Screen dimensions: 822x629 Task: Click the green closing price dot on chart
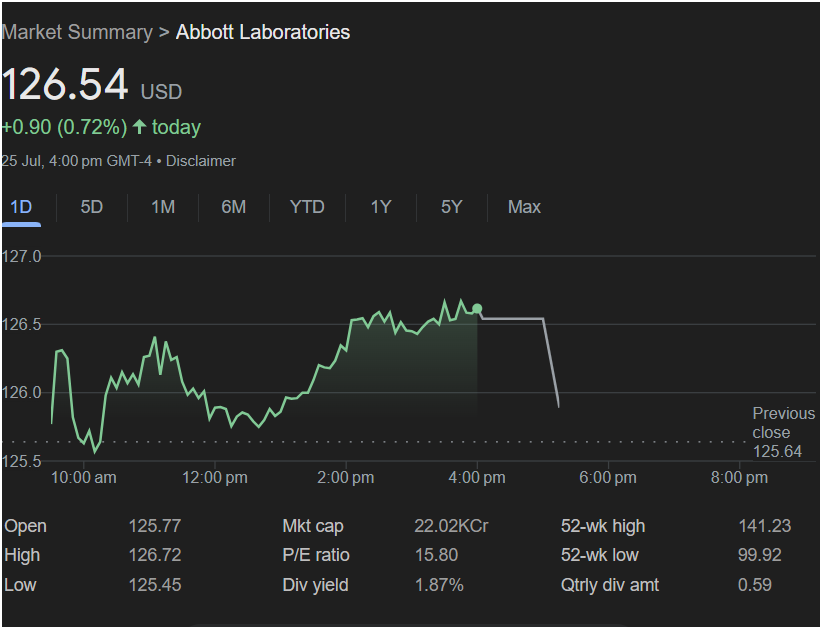pos(477,309)
